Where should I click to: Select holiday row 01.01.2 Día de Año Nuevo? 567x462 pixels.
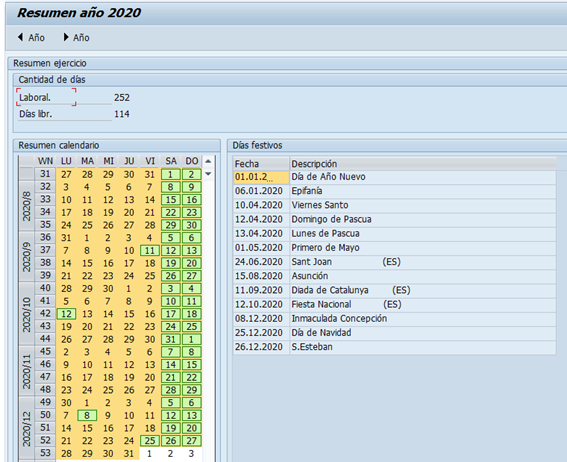click(395, 177)
